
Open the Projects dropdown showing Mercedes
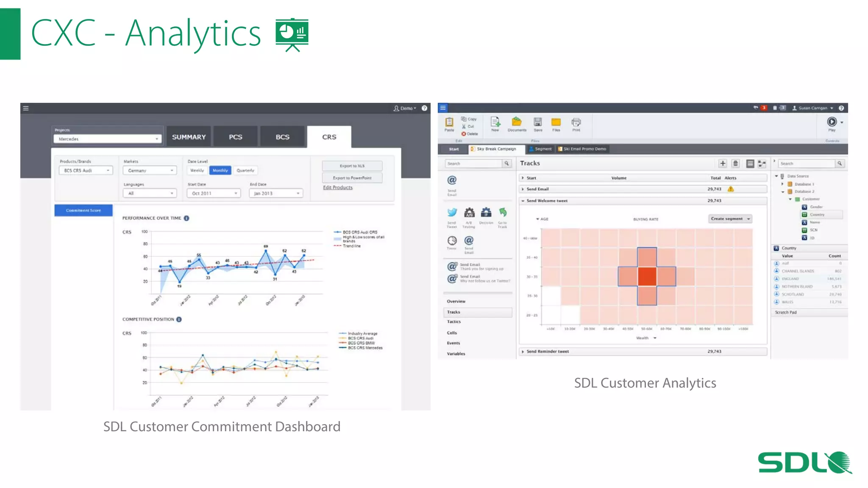point(108,139)
